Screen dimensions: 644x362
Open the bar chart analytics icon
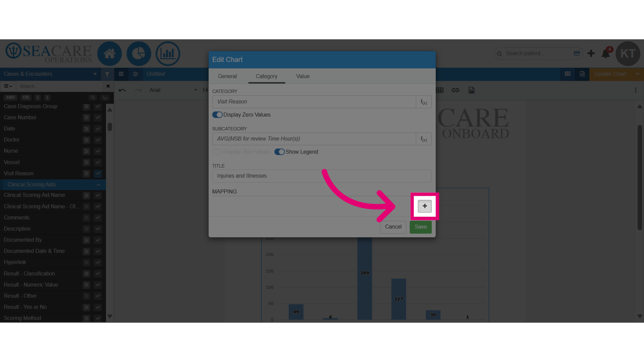click(168, 54)
